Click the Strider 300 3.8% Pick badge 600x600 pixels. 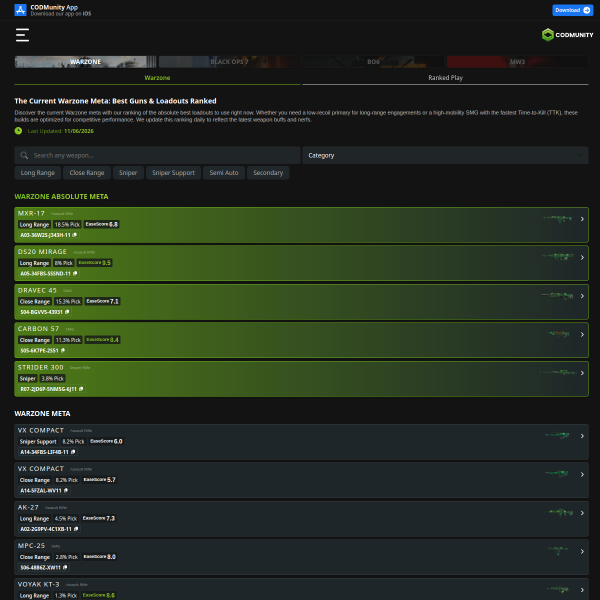(52, 378)
